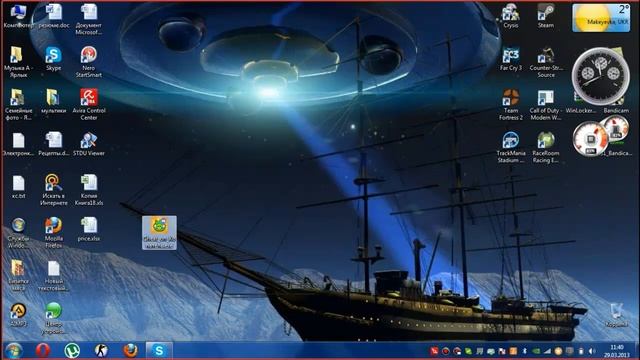Open the Корзина recycle bin
640x360 pixels.
click(616, 315)
